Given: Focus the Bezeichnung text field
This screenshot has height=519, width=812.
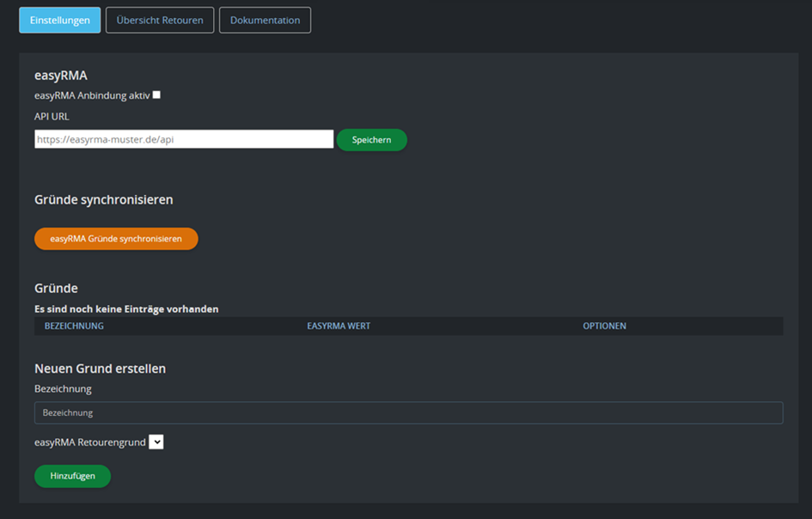Looking at the screenshot, I should click(x=409, y=412).
